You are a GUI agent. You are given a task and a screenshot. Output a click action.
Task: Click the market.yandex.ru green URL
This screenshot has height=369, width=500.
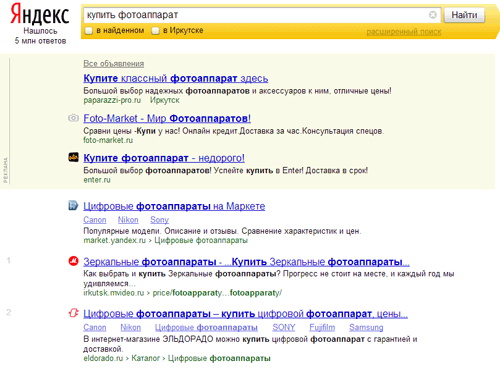pyautogui.click(x=114, y=240)
